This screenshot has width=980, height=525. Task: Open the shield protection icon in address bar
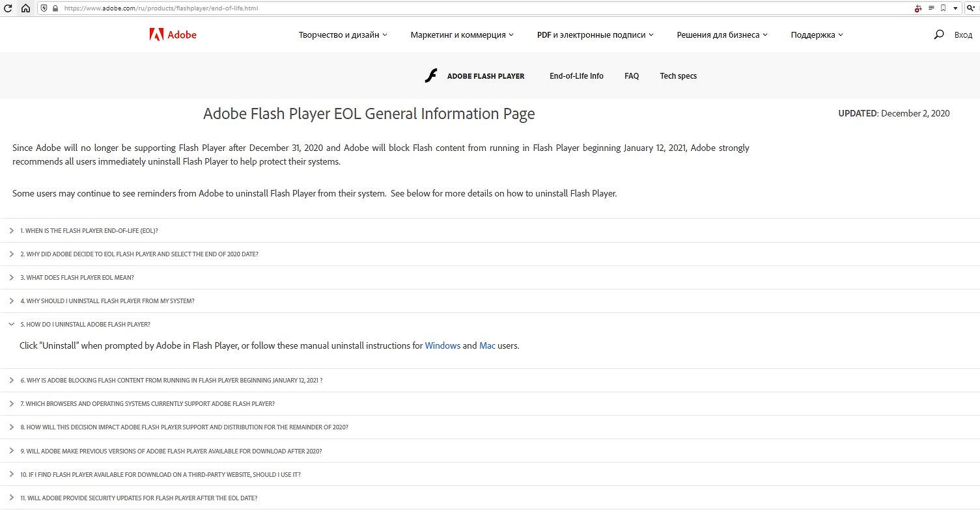44,8
